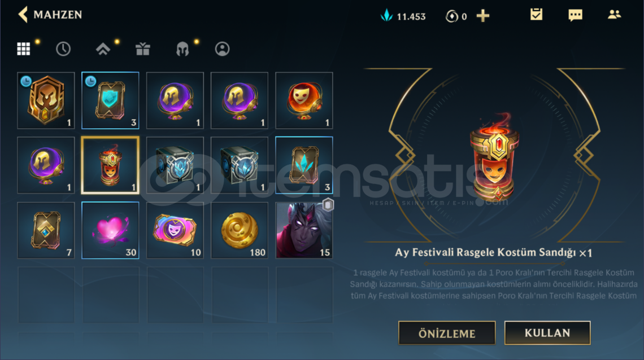Add currency with the plus icon
The width and height of the screenshot is (644, 360).
pyautogui.click(x=483, y=16)
